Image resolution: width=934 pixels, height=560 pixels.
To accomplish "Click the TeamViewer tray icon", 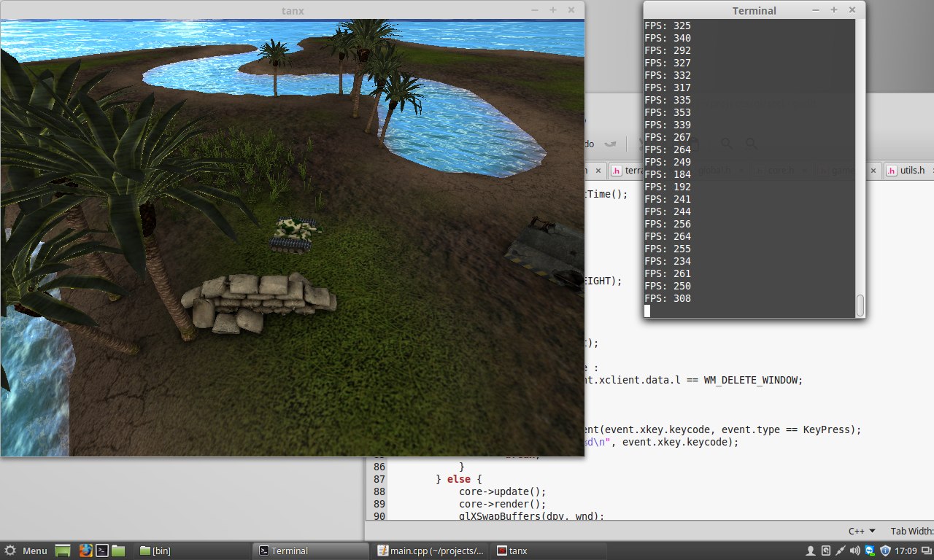I will pyautogui.click(x=871, y=551).
